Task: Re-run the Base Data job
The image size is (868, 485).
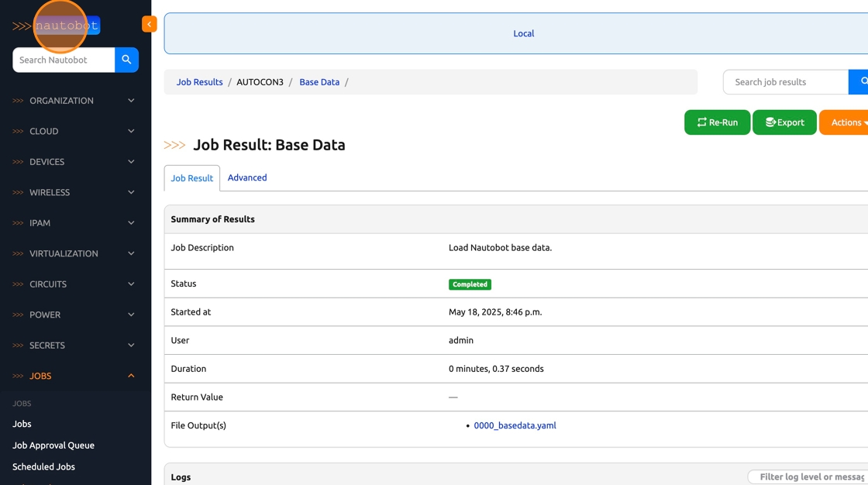Action: [717, 122]
